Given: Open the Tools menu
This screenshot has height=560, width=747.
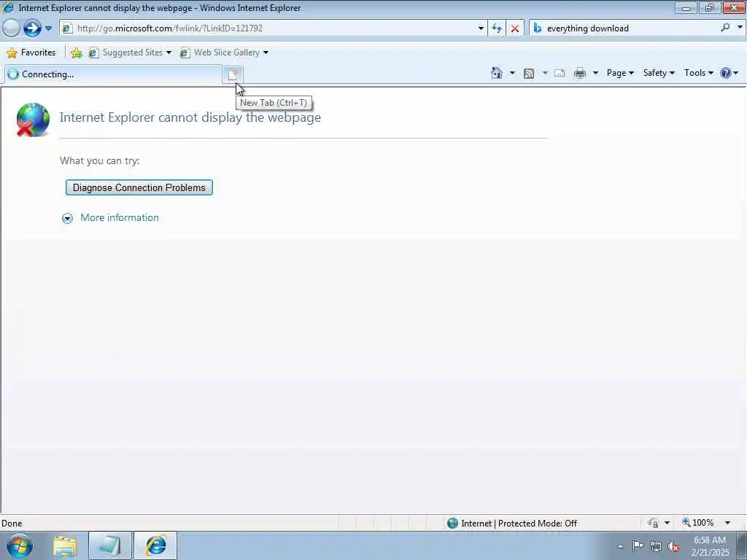Looking at the screenshot, I should point(698,73).
